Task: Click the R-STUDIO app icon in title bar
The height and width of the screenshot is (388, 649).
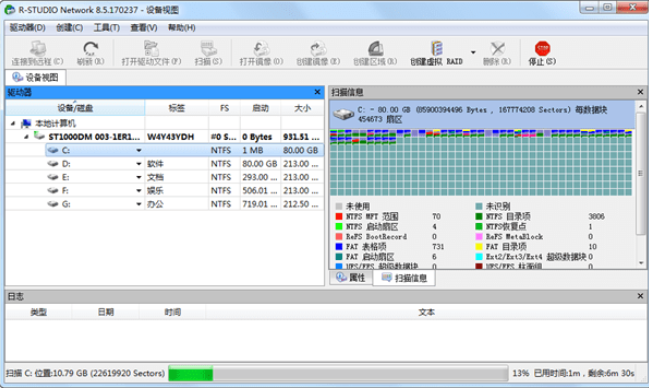Action: (x=10, y=10)
